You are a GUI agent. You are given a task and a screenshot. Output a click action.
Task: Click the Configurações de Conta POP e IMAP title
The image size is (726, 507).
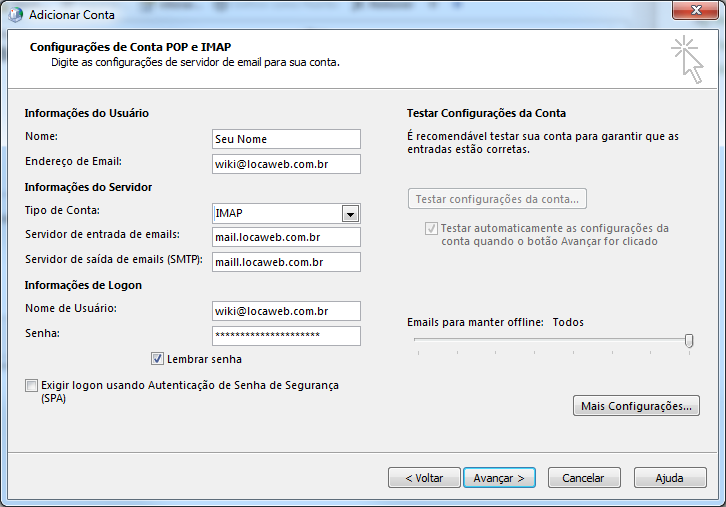(131, 47)
